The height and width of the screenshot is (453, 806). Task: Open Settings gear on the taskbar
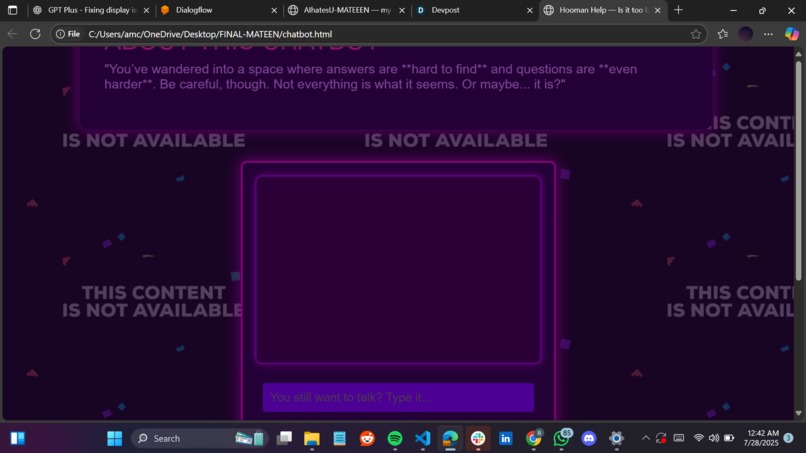[x=616, y=438]
